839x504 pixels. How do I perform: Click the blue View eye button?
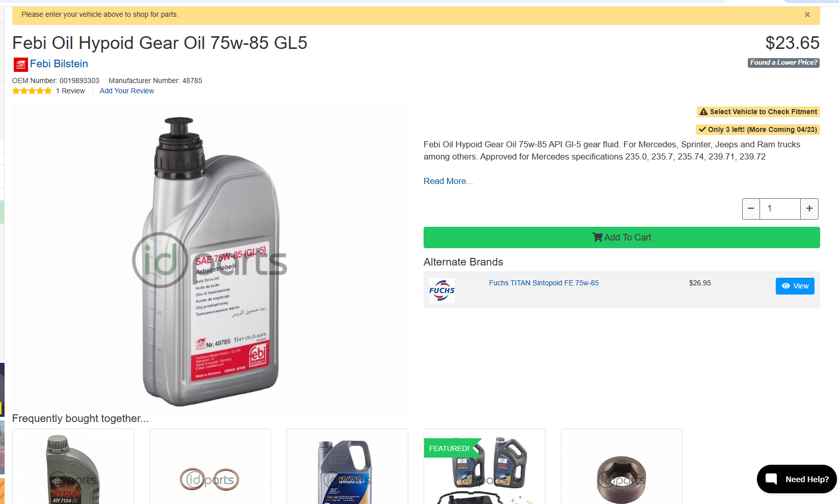pos(795,286)
